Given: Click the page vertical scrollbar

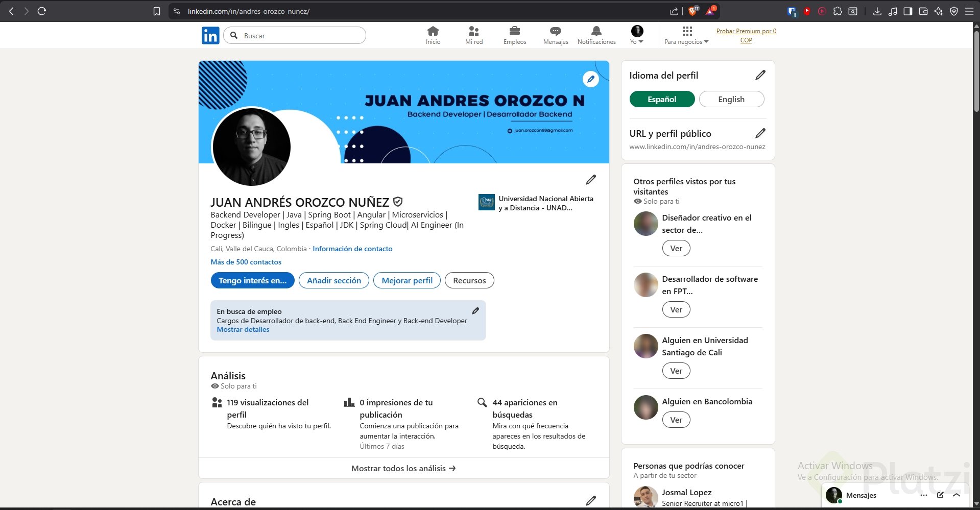Looking at the screenshot, I should point(976,71).
